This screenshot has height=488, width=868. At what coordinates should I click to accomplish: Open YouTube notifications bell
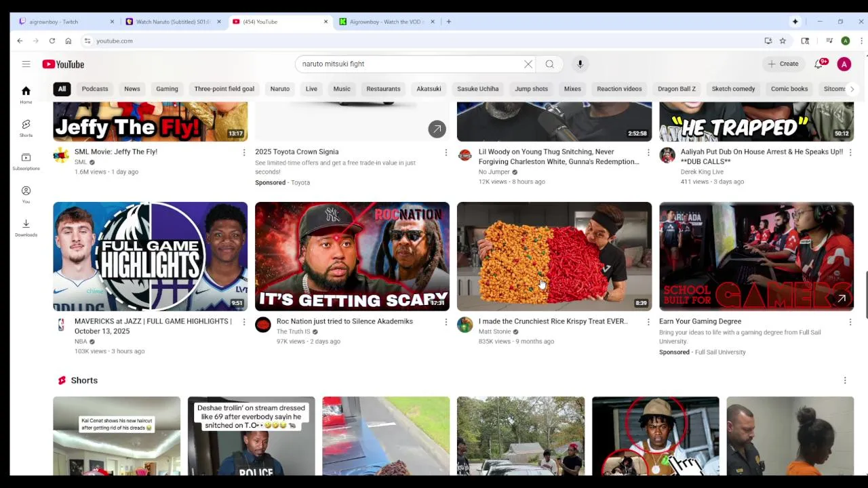(x=818, y=64)
